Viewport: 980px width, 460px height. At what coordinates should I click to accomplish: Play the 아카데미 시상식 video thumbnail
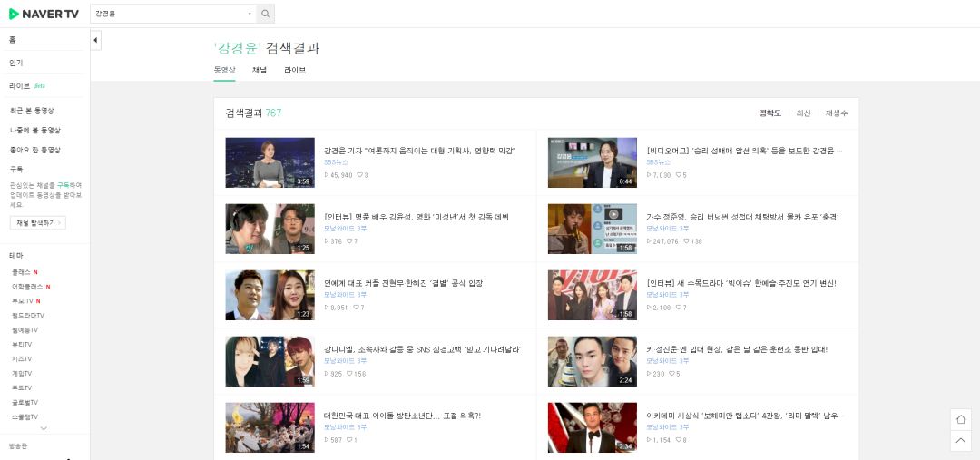click(x=593, y=427)
